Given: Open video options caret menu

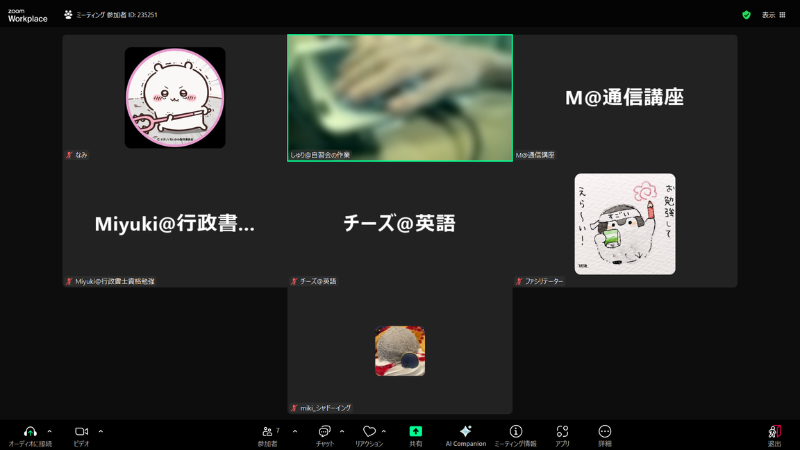Looking at the screenshot, I should point(101,432).
